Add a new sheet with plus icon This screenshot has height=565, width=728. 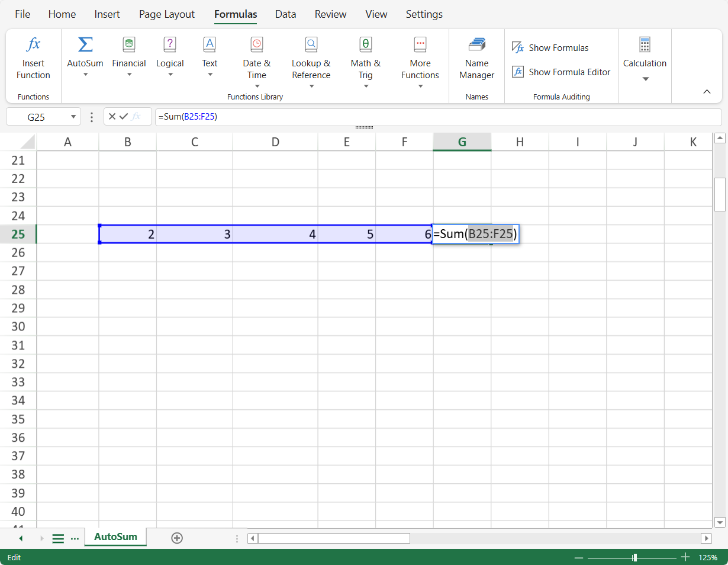(x=176, y=538)
